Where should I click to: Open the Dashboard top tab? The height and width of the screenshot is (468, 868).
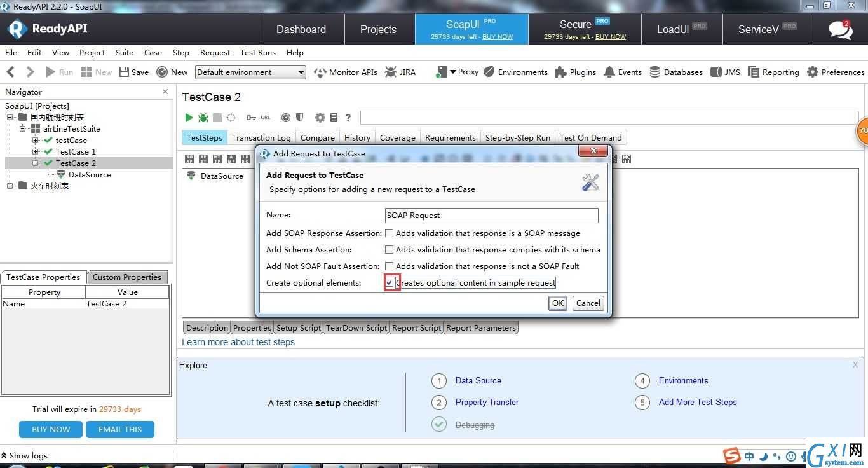tap(301, 29)
